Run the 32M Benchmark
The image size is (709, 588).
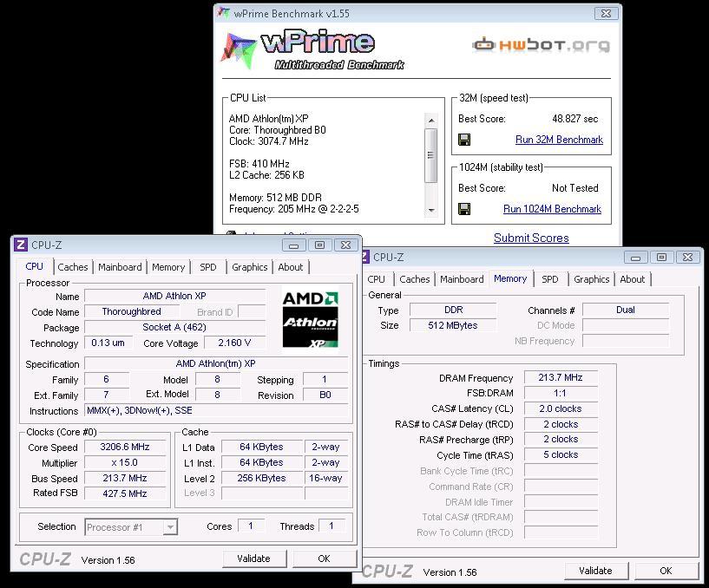coord(559,140)
